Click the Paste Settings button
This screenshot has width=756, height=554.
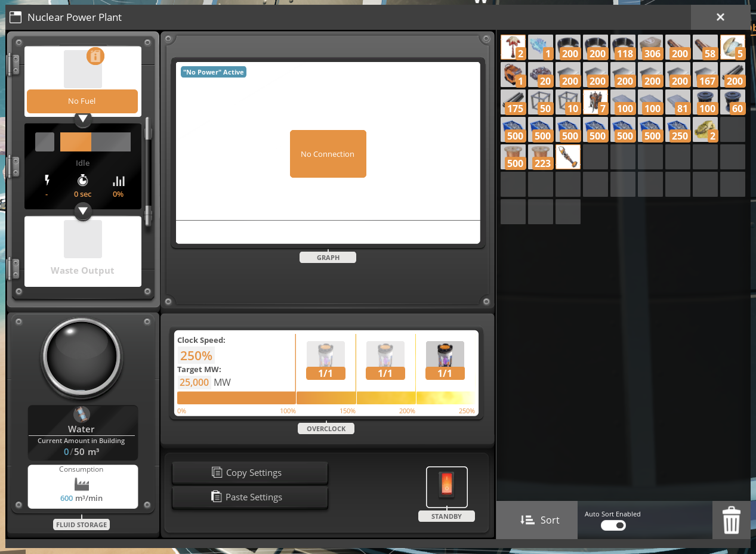[x=250, y=497]
